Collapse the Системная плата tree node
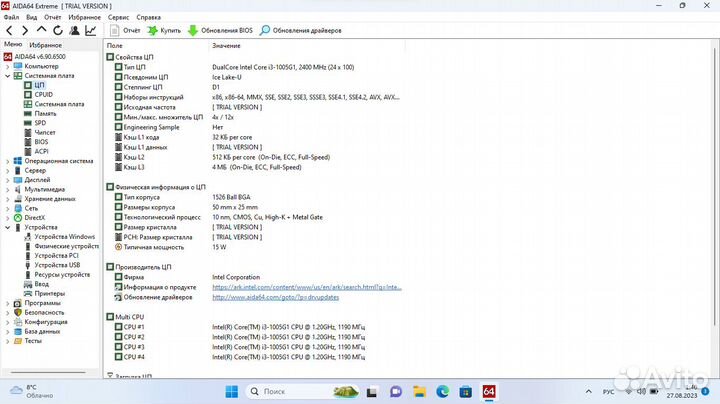This screenshot has width=720, height=404. [7, 75]
